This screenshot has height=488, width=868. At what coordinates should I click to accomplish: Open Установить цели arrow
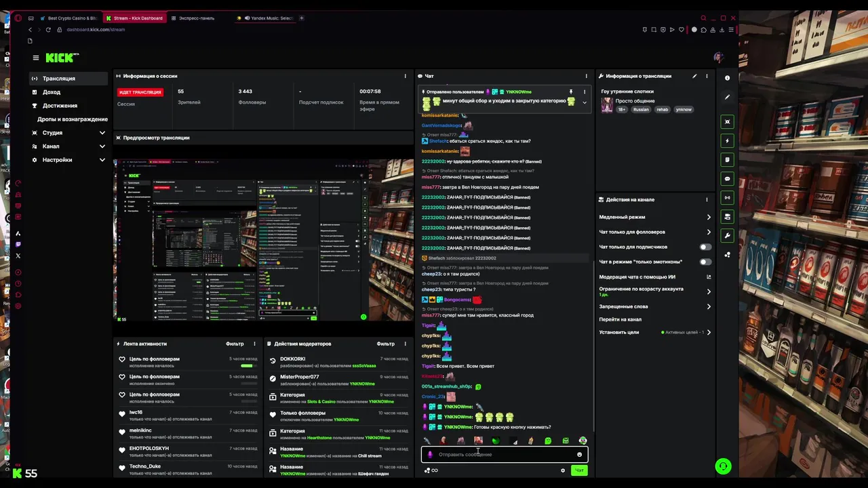pos(709,332)
